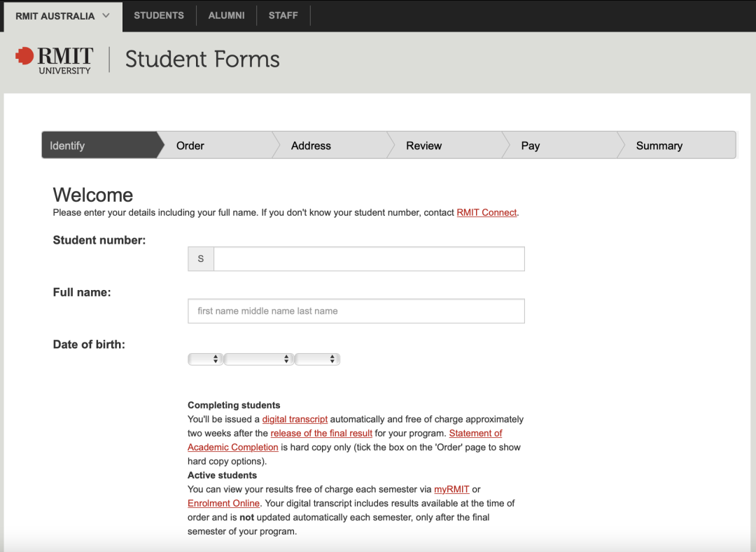Click the Date of birth label
Image resolution: width=756 pixels, height=552 pixels.
pyautogui.click(x=89, y=345)
